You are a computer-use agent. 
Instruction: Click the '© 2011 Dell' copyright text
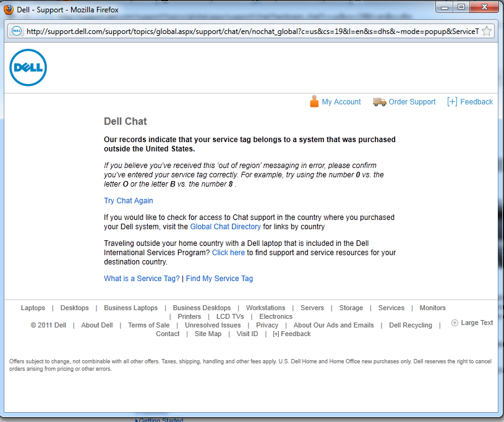coord(48,325)
